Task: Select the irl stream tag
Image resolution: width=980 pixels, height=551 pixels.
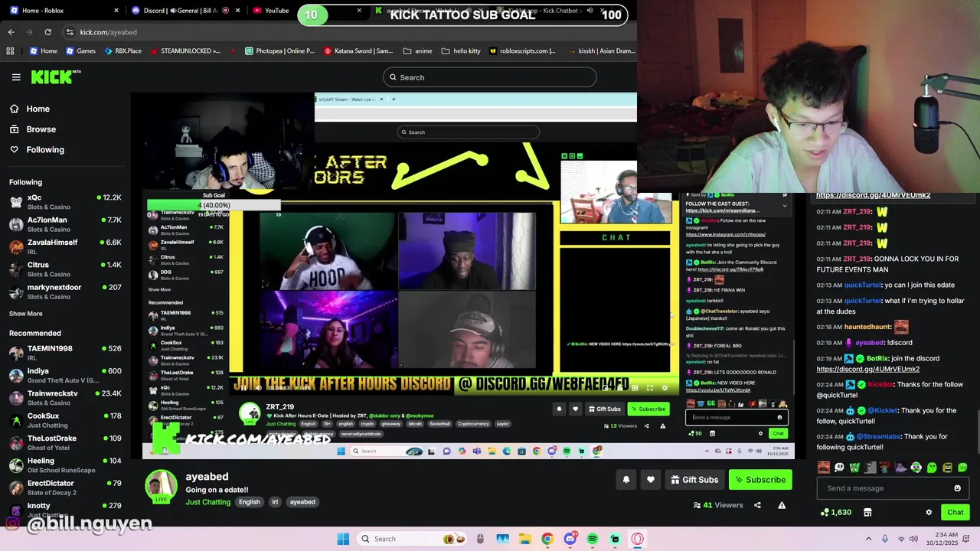Action: click(x=275, y=502)
